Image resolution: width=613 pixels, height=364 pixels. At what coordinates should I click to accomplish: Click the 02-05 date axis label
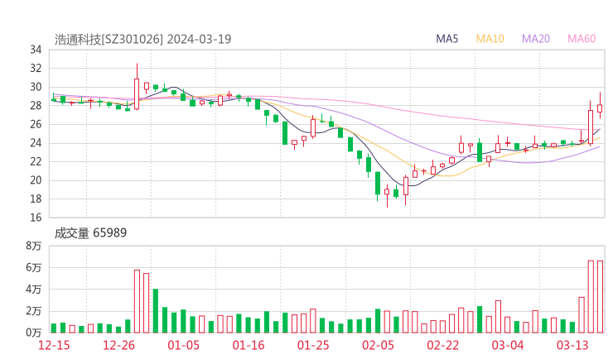click(x=378, y=345)
